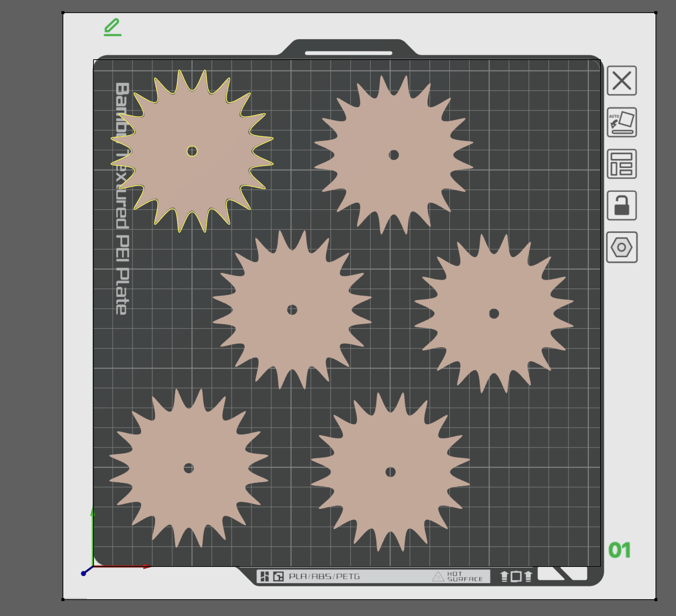
Task: Open plate settings via the hexagon icon
Action: 622,247
